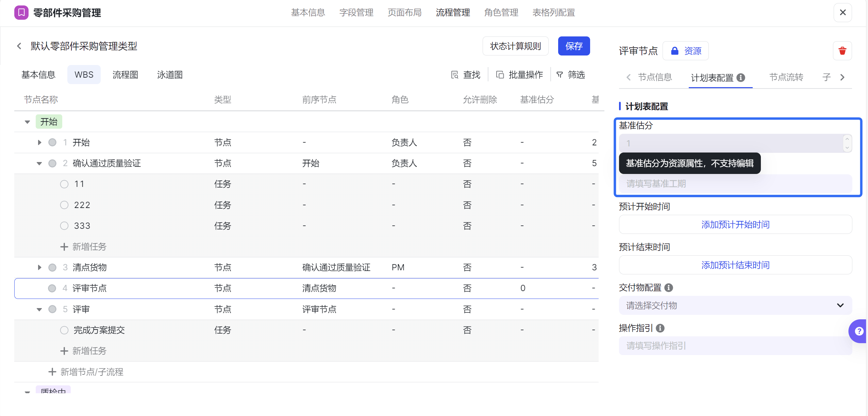Toggle status circle of 确认通过质量验证 node
Image resolution: width=868 pixels, height=416 pixels.
(x=52, y=163)
